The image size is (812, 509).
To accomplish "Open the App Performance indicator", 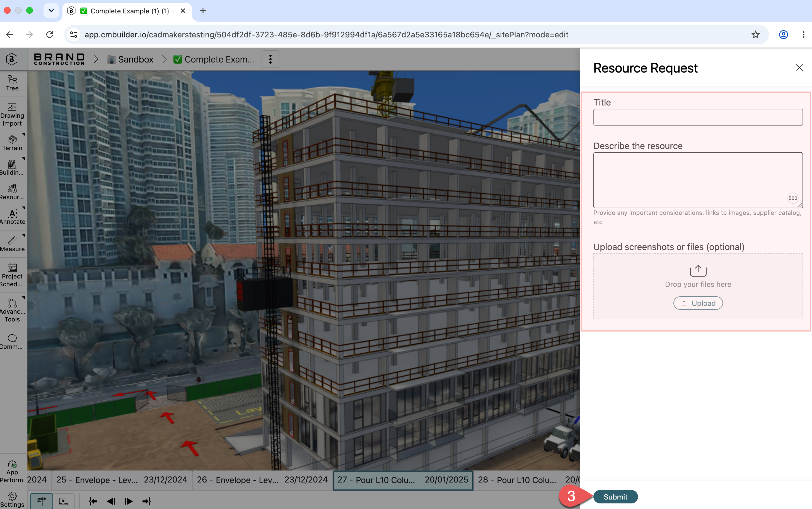I will pyautogui.click(x=12, y=471).
